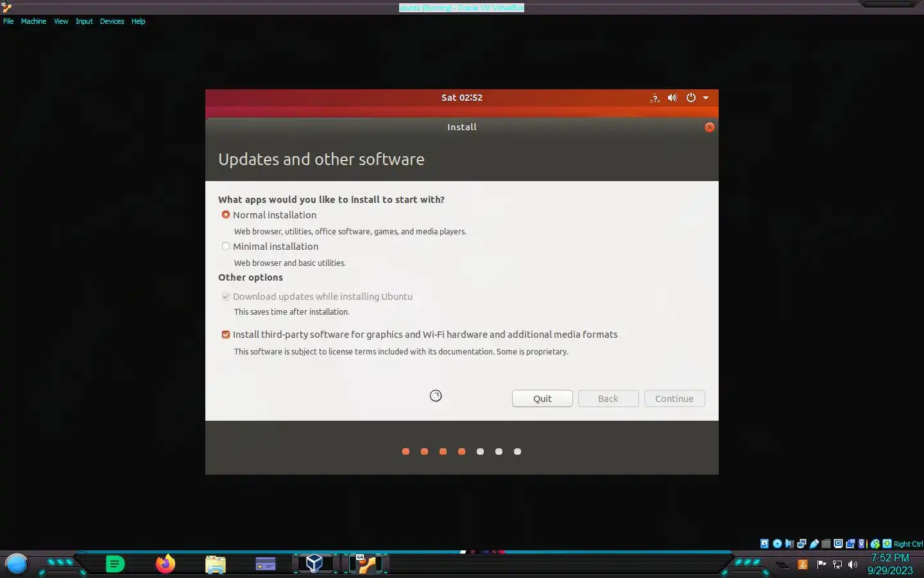Select the Normal installation radio button
This screenshot has height=578, width=924.
226,215
